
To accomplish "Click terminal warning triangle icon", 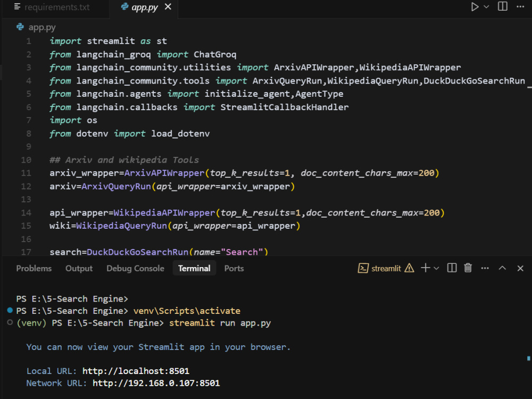I will (x=410, y=268).
